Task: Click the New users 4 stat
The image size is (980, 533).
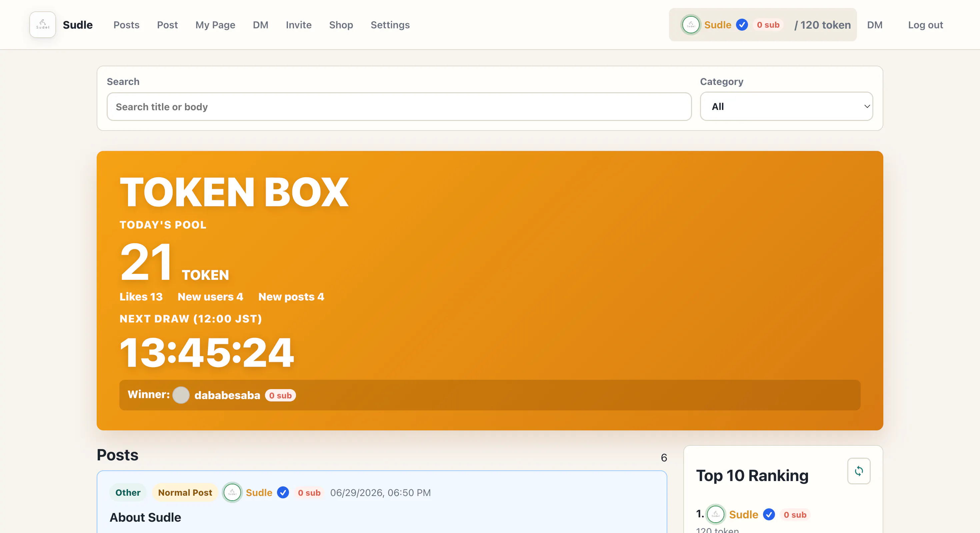Action: [x=210, y=296]
